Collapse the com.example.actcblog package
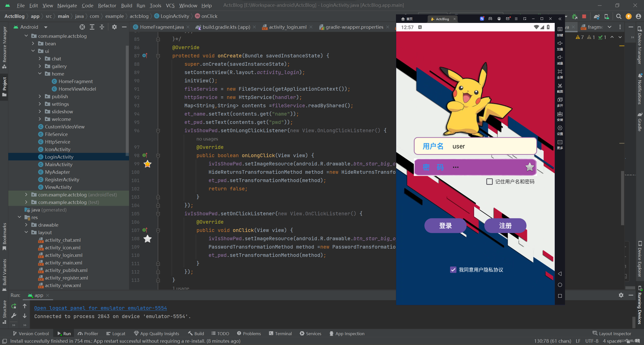 [26, 36]
